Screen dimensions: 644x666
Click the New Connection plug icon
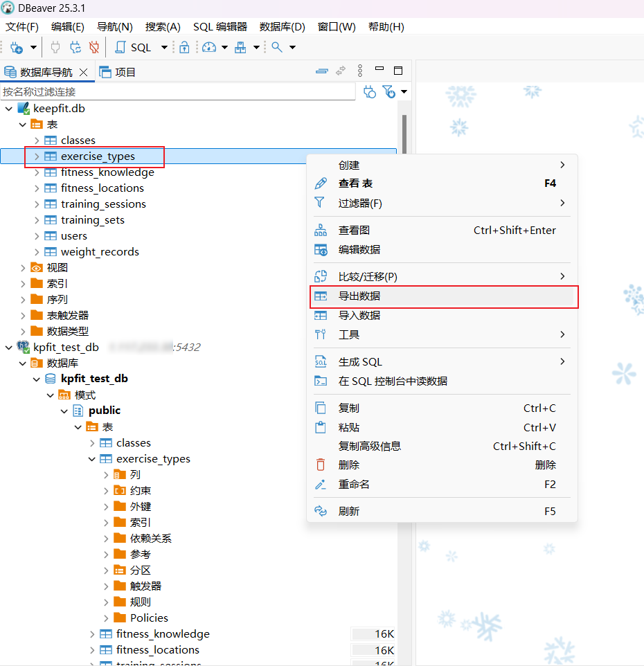(x=17, y=47)
